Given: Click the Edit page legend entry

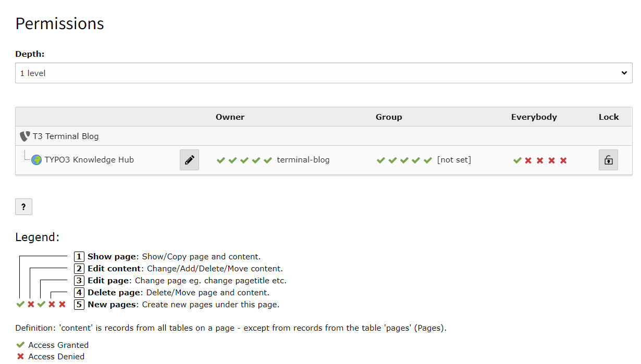Looking at the screenshot, I should click(x=180, y=281).
